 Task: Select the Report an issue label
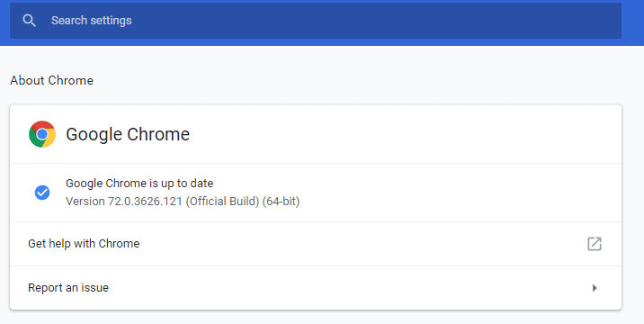[68, 288]
